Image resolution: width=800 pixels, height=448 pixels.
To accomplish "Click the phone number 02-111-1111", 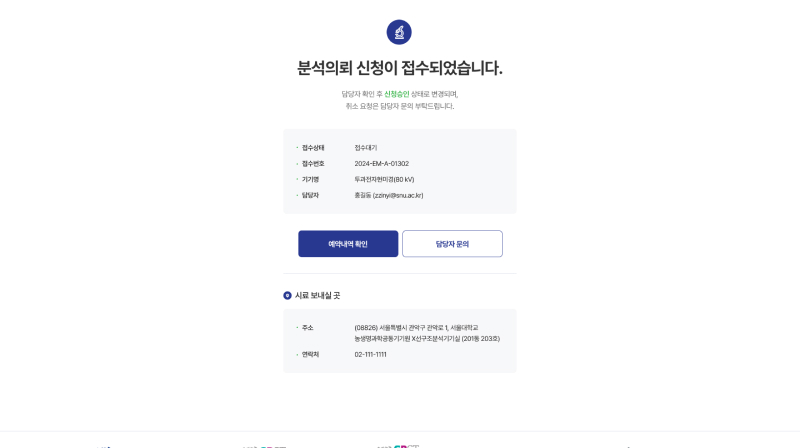I will [370, 355].
